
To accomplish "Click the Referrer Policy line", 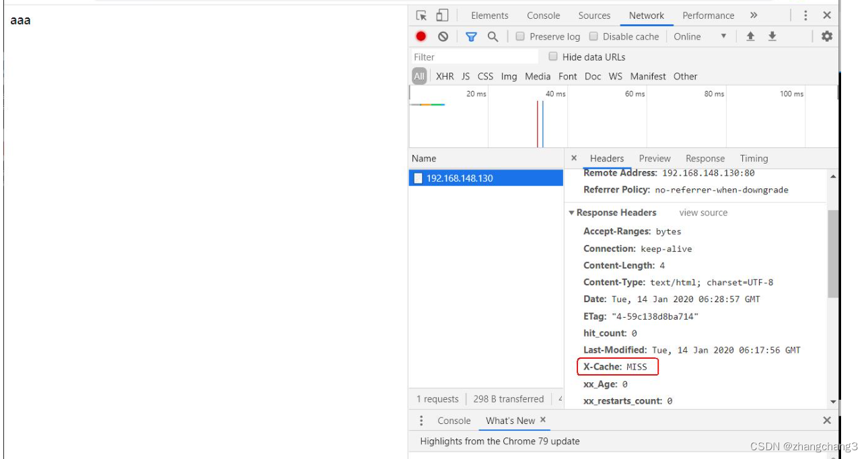I will 686,190.
